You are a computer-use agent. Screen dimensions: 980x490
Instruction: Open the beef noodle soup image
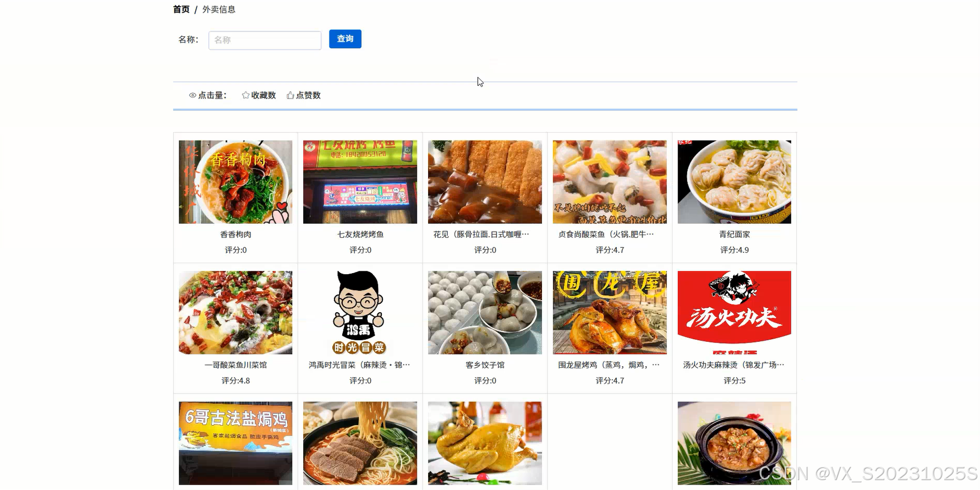(360, 443)
